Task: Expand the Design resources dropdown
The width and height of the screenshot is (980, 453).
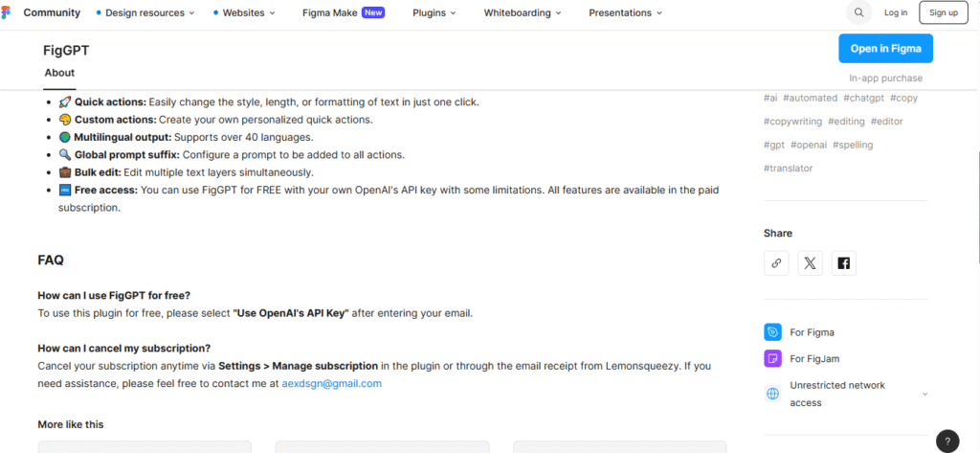Action: (145, 12)
